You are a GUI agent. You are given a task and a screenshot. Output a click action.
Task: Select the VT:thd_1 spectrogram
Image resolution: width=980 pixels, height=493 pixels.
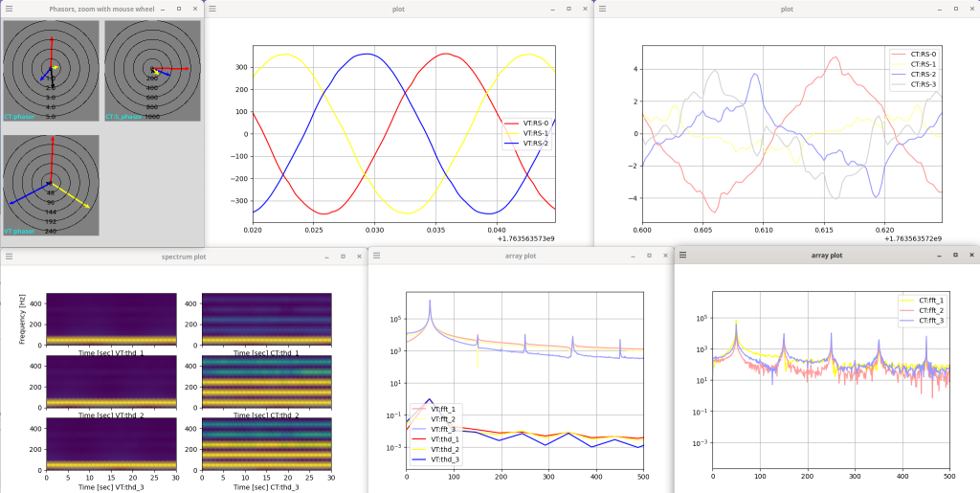110,319
